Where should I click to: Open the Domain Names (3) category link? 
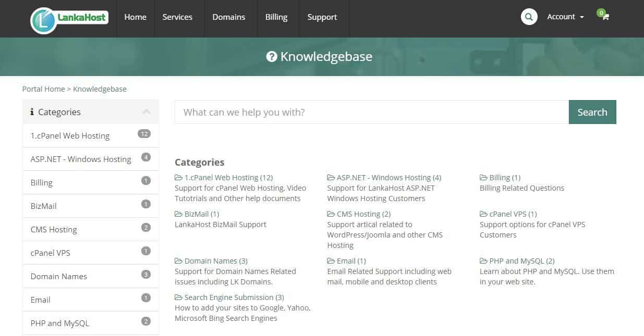pyautogui.click(x=216, y=261)
